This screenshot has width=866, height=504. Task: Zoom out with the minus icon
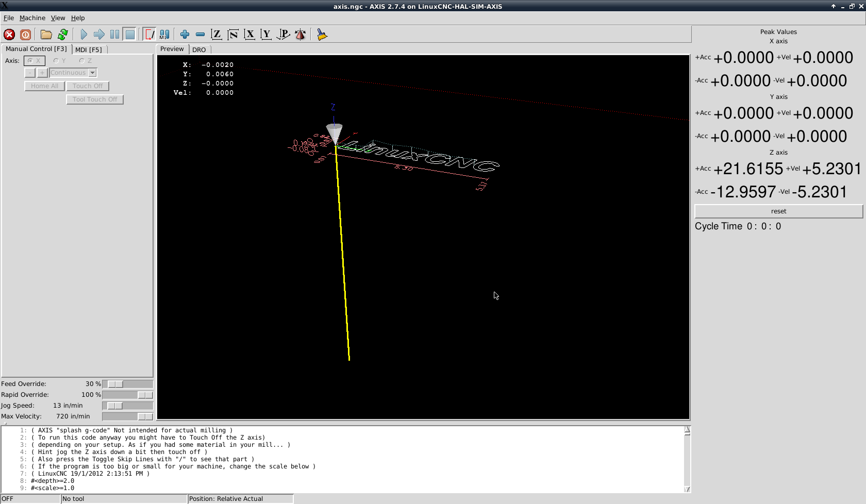coord(200,35)
